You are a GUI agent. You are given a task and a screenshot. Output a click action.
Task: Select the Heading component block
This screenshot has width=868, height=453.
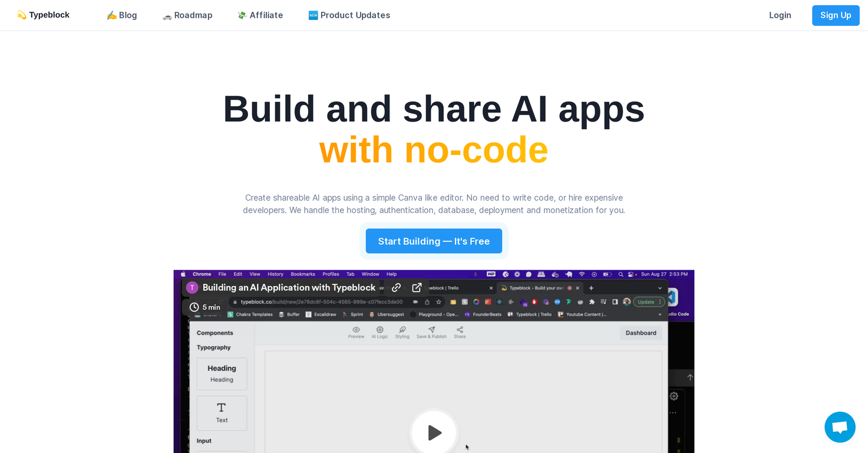tap(222, 373)
